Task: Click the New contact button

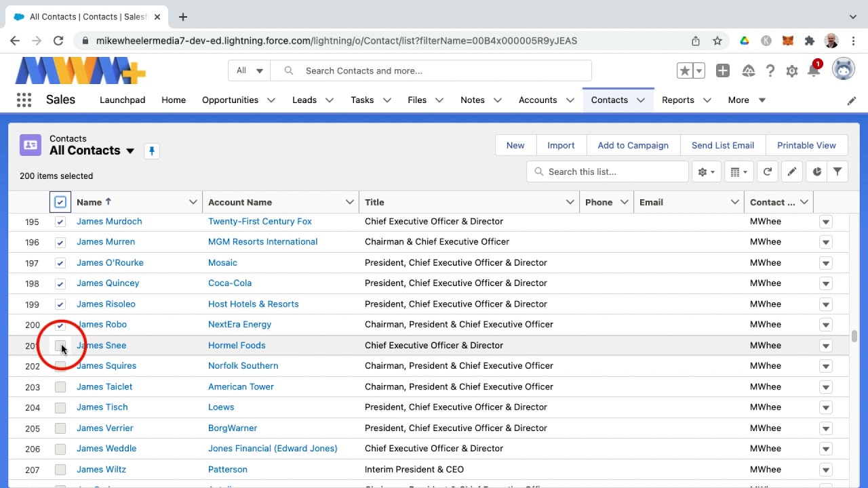Action: [x=515, y=145]
